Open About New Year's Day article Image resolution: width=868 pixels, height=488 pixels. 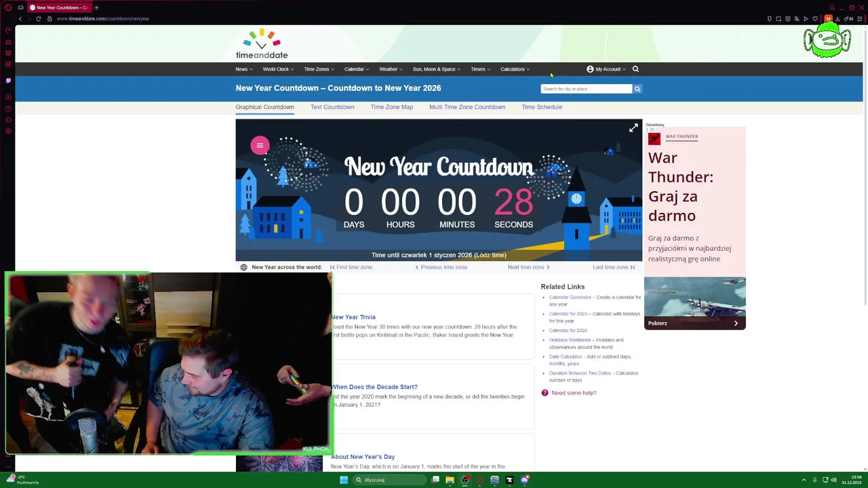363,457
